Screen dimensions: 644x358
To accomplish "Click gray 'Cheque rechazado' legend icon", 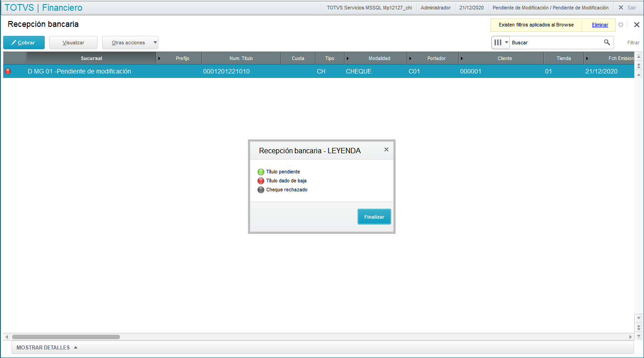I will tap(261, 190).
